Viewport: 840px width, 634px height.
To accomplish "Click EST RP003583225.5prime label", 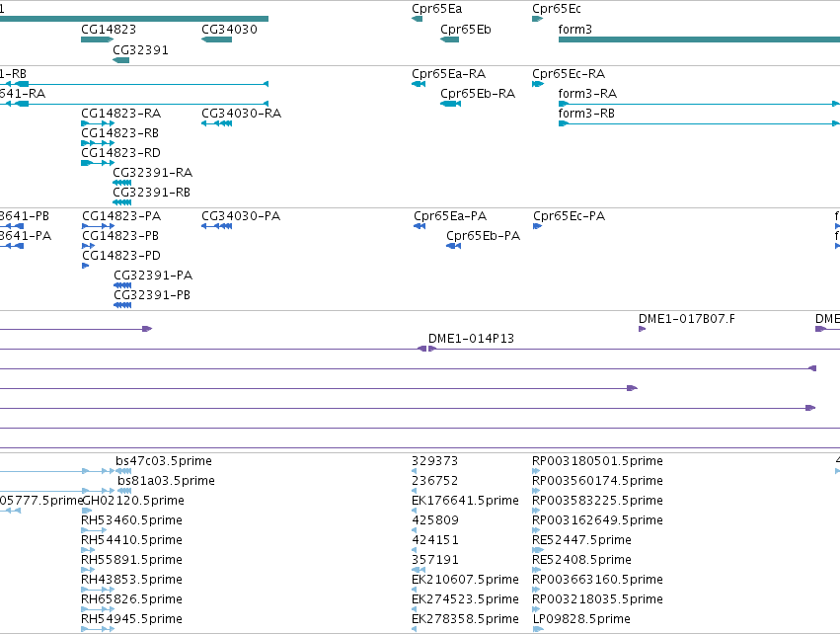I will (598, 501).
